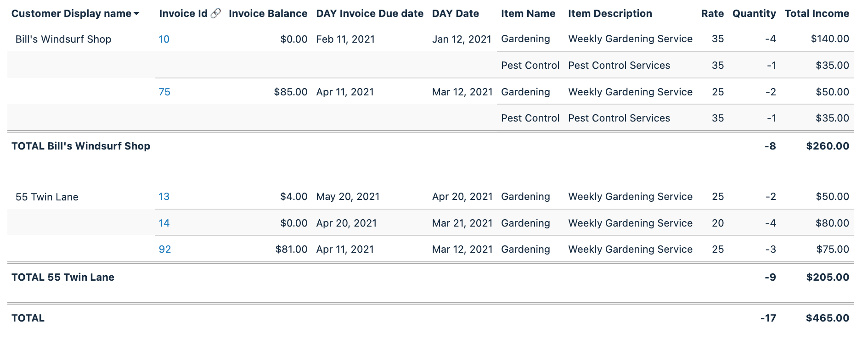Viewport: 868px width, 344px height.
Task: Click the Item Name column header
Action: click(x=528, y=14)
